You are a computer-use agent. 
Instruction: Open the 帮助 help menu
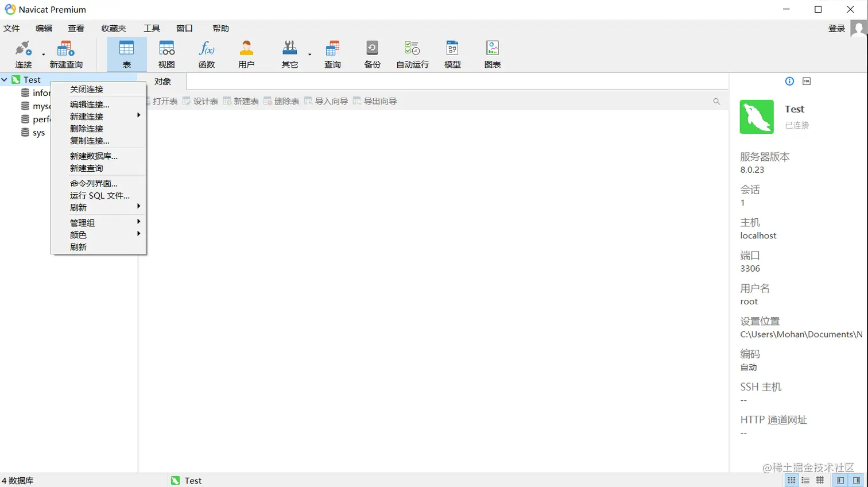[220, 28]
